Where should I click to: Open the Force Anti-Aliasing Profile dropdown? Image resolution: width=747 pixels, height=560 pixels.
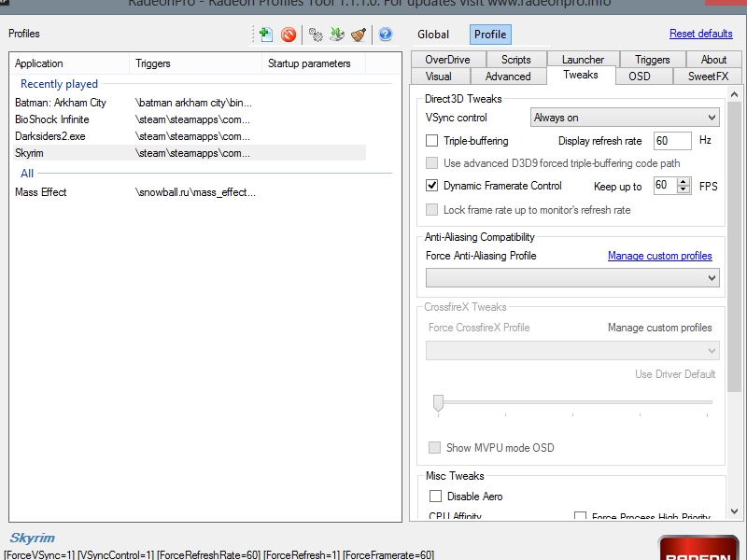click(x=572, y=277)
